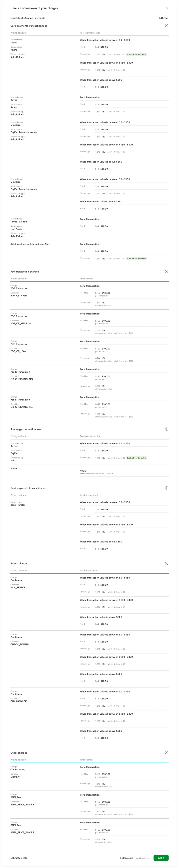The width and height of the screenshot is (179, 868).
Task: Select the PDP_CB_LOW condition
Action: (18, 351)
